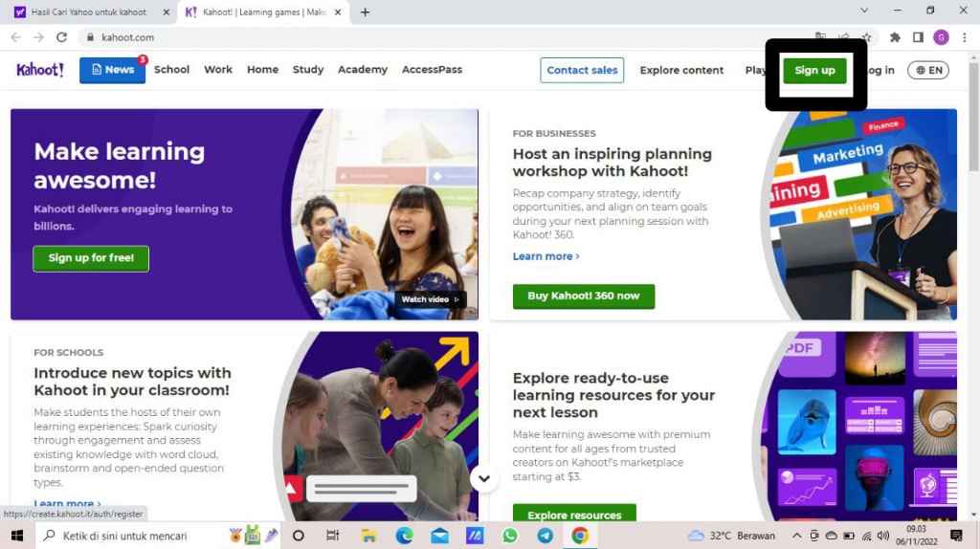
Task: Open the AccessPass menu item
Action: 432,69
